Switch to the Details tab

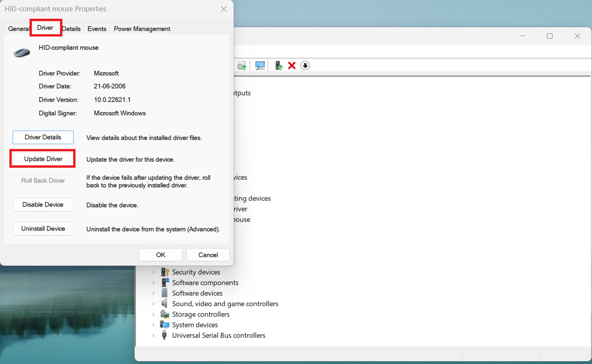[71, 29]
